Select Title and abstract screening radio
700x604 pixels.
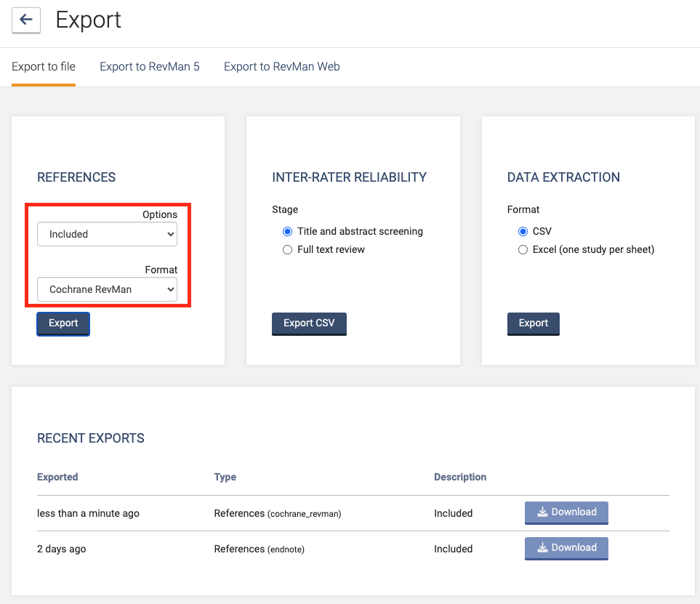(x=287, y=232)
